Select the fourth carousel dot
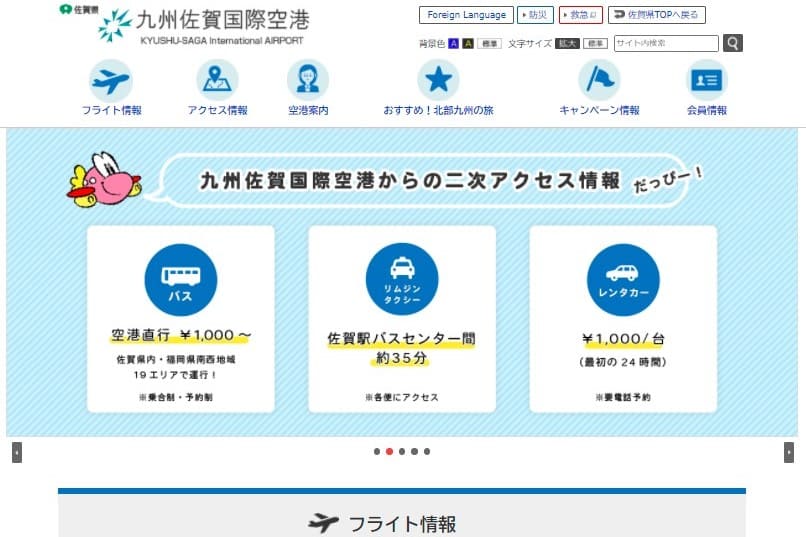This screenshot has width=806, height=537. click(x=414, y=452)
